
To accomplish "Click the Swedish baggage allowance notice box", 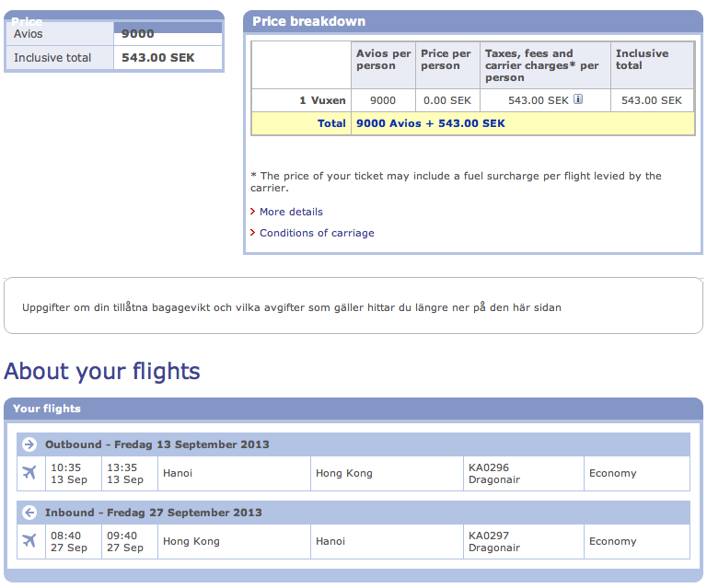I will point(353,306).
